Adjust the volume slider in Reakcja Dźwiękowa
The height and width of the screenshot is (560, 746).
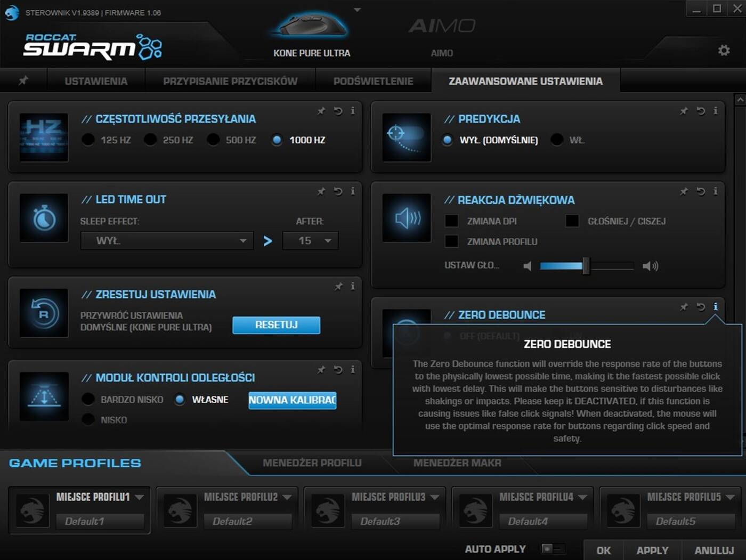pos(586,265)
